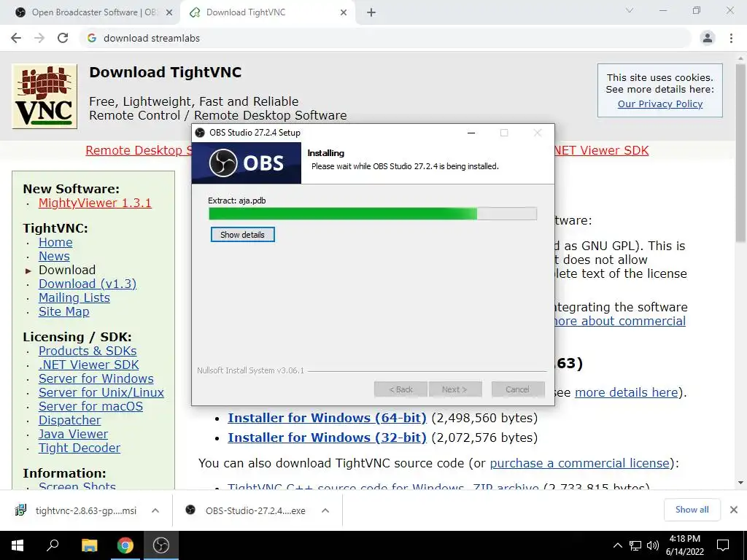Open Download (v1.3) link
Screen dimensions: 747x560
pos(88,284)
